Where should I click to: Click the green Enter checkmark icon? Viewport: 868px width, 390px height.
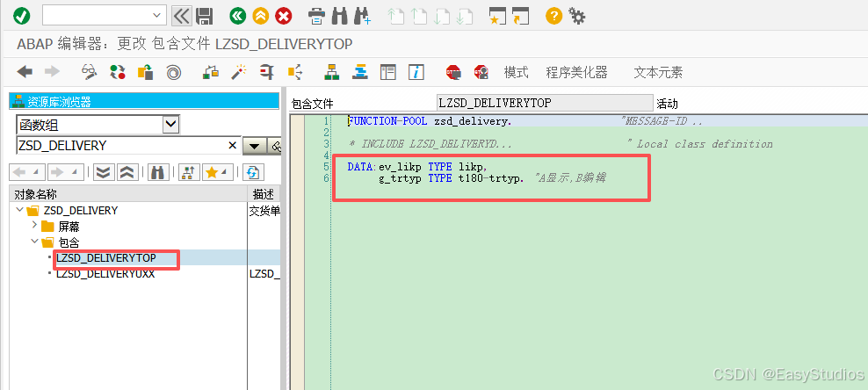pos(22,16)
